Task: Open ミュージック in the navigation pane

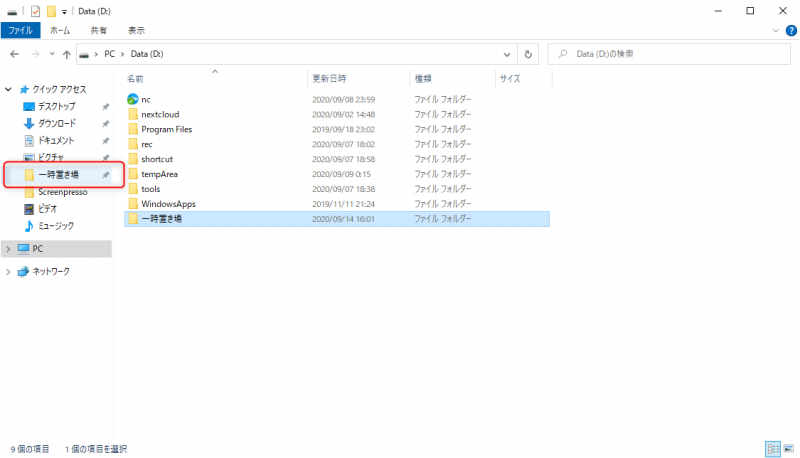Action: pos(55,226)
